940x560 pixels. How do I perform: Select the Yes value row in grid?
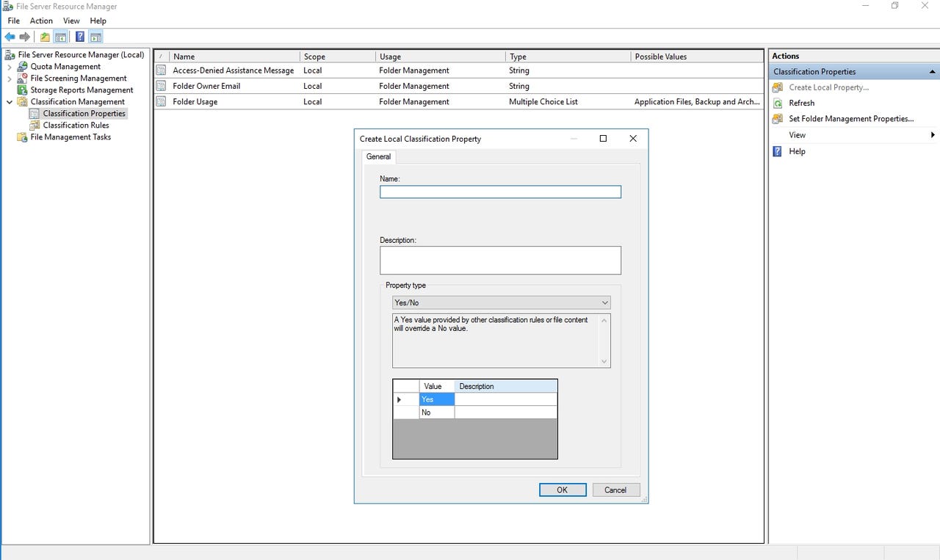(x=435, y=399)
